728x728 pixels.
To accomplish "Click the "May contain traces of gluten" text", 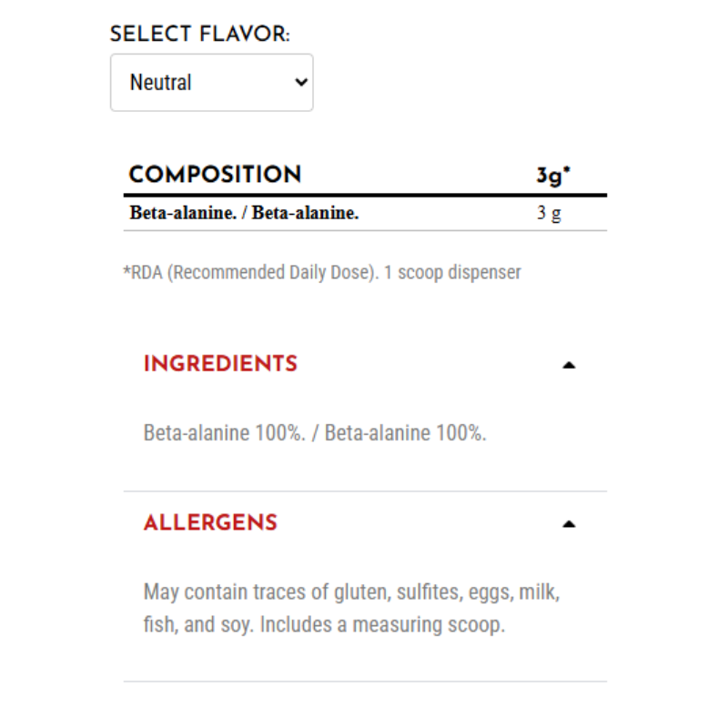I will coord(266,592).
